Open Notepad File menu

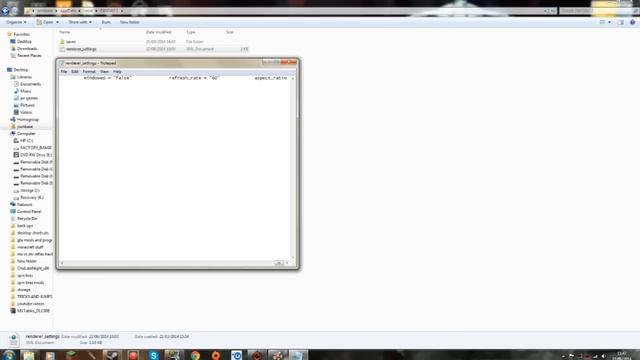(x=64, y=71)
